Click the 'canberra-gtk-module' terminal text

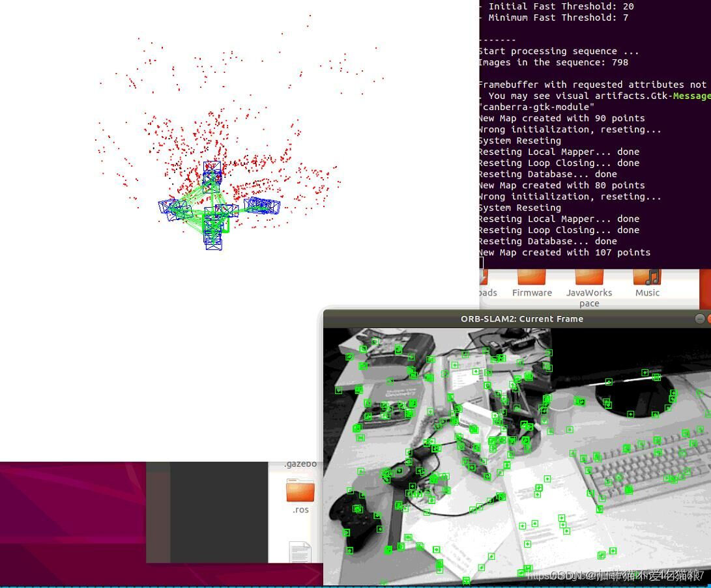click(537, 107)
